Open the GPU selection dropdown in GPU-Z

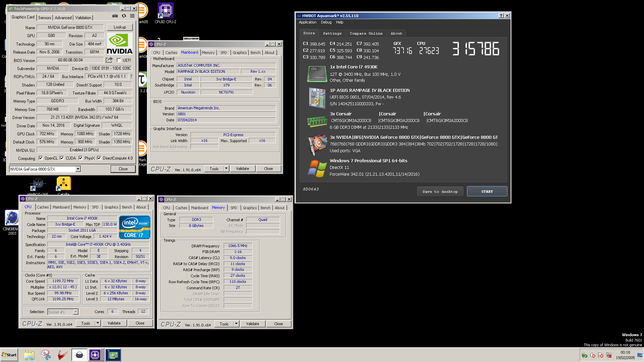tap(78, 169)
